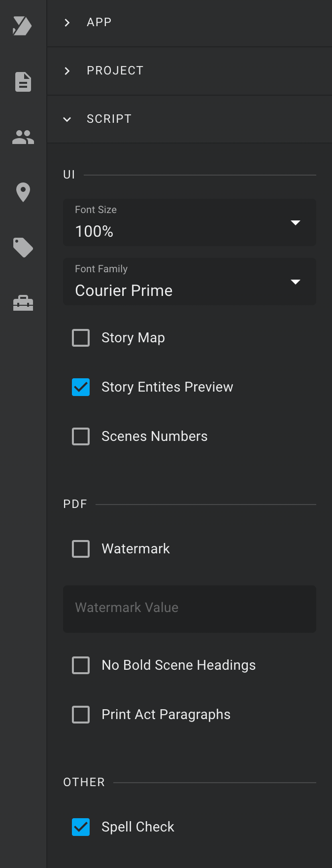The height and width of the screenshot is (868, 332).
Task: Disable the Spell Check checkbox
Action: point(81,827)
